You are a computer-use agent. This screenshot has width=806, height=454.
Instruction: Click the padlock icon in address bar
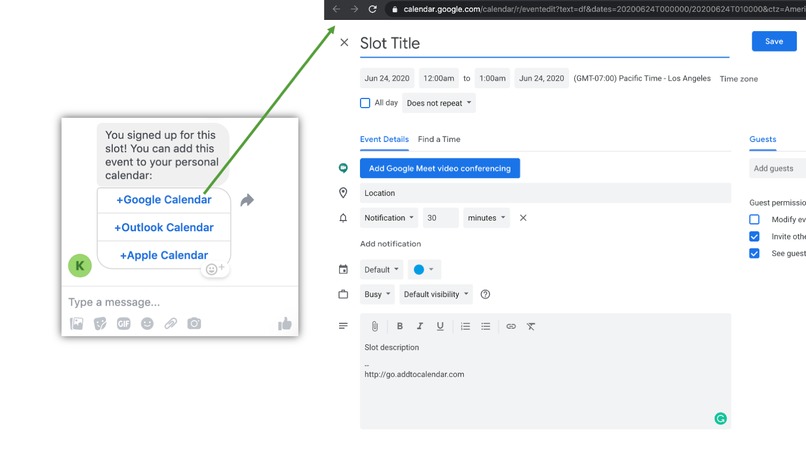tap(394, 9)
